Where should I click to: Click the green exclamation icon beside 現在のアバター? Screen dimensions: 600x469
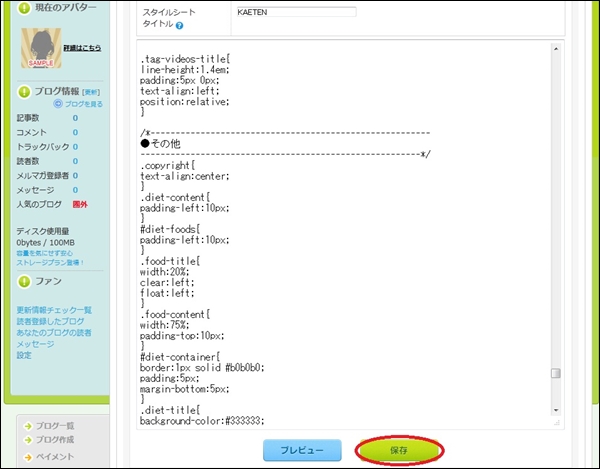(x=24, y=8)
